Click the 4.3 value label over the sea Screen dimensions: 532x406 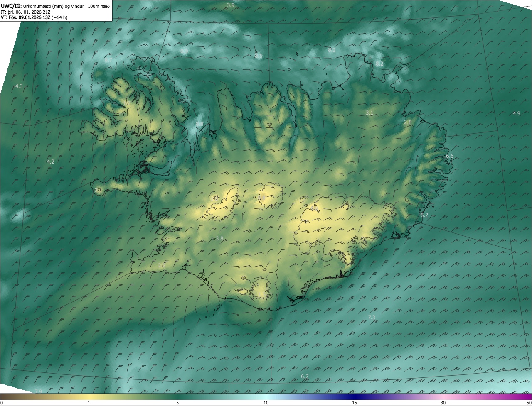pos(19,86)
